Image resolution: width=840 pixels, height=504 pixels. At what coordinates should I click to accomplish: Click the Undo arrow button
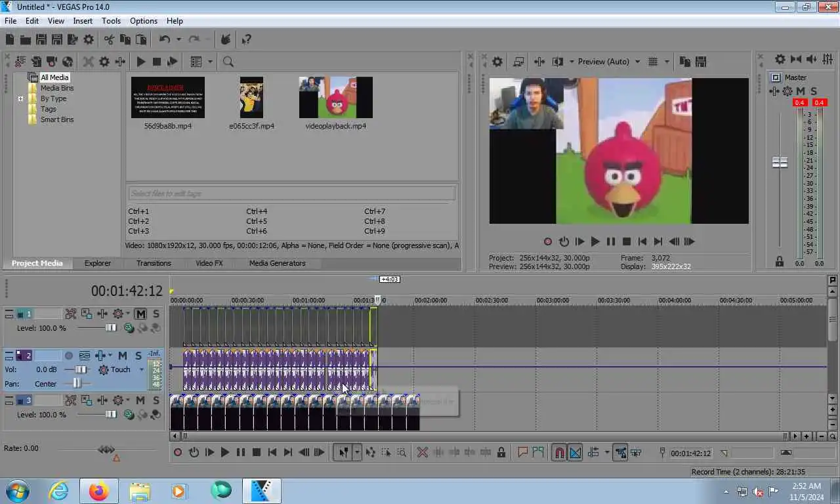click(164, 40)
